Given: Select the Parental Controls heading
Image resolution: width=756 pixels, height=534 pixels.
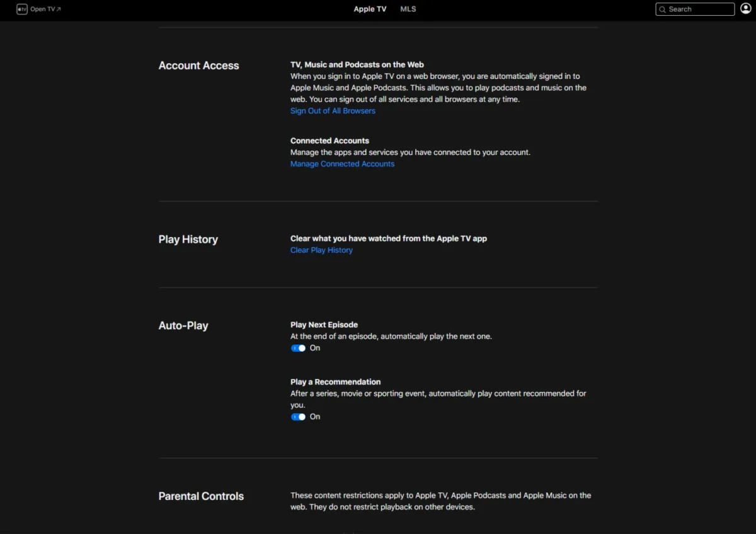Looking at the screenshot, I should tap(201, 496).
